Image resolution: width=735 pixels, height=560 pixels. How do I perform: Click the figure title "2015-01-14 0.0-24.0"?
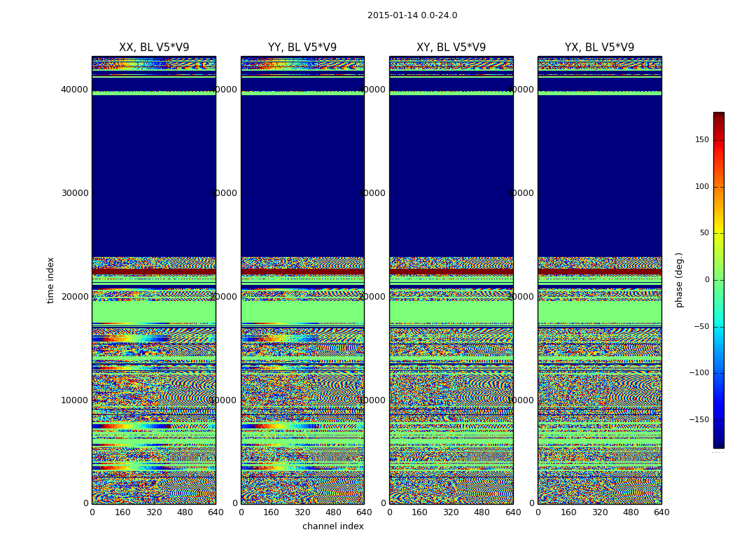412,15
